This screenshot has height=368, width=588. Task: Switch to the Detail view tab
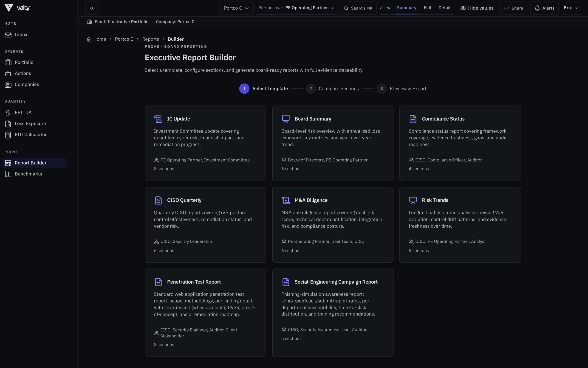(x=444, y=8)
